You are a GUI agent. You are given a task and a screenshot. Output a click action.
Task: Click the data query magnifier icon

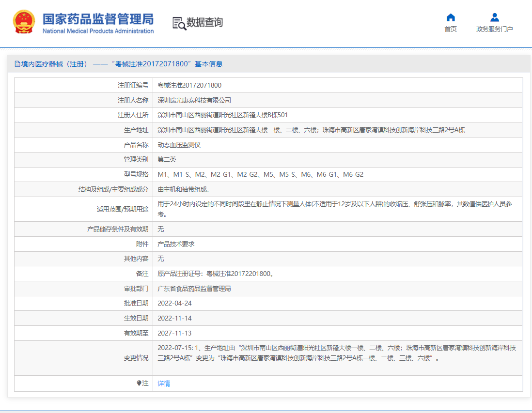(179, 23)
